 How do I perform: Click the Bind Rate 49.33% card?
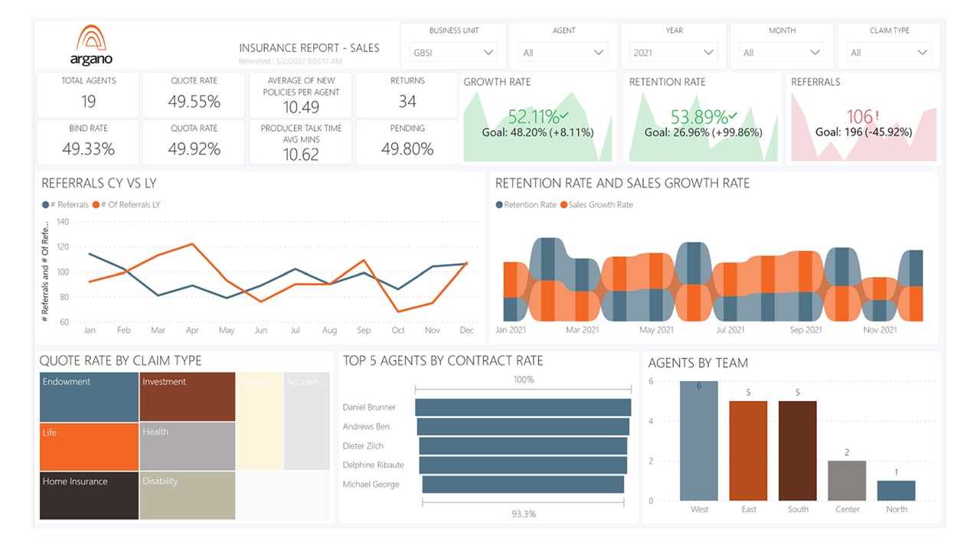coord(88,142)
